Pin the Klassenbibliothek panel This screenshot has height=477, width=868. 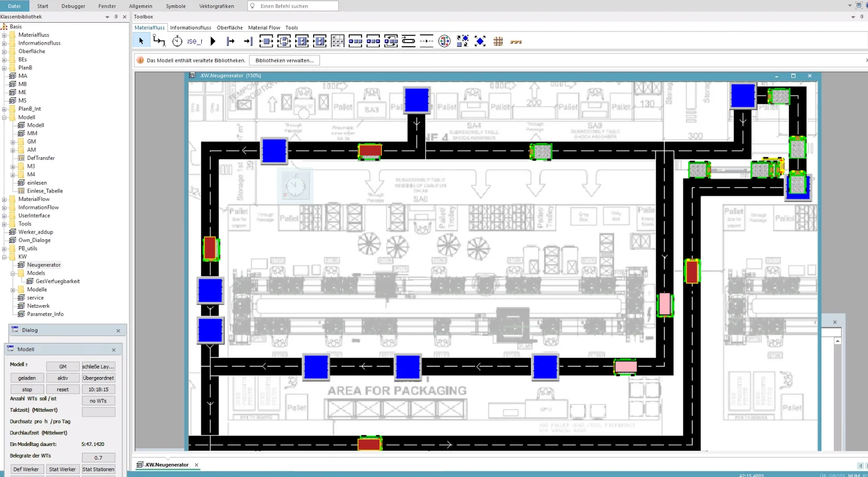(x=116, y=17)
